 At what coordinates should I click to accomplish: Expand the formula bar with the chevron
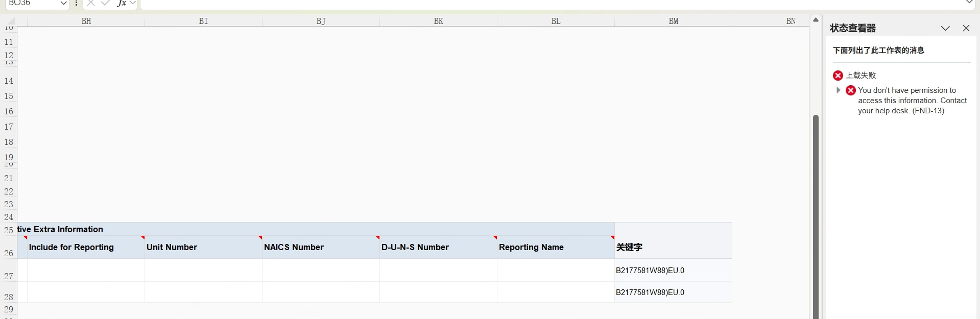(x=969, y=3)
